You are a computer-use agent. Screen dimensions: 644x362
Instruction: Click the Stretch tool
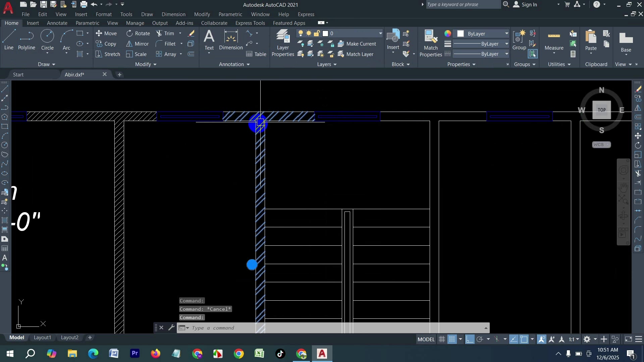click(108, 54)
